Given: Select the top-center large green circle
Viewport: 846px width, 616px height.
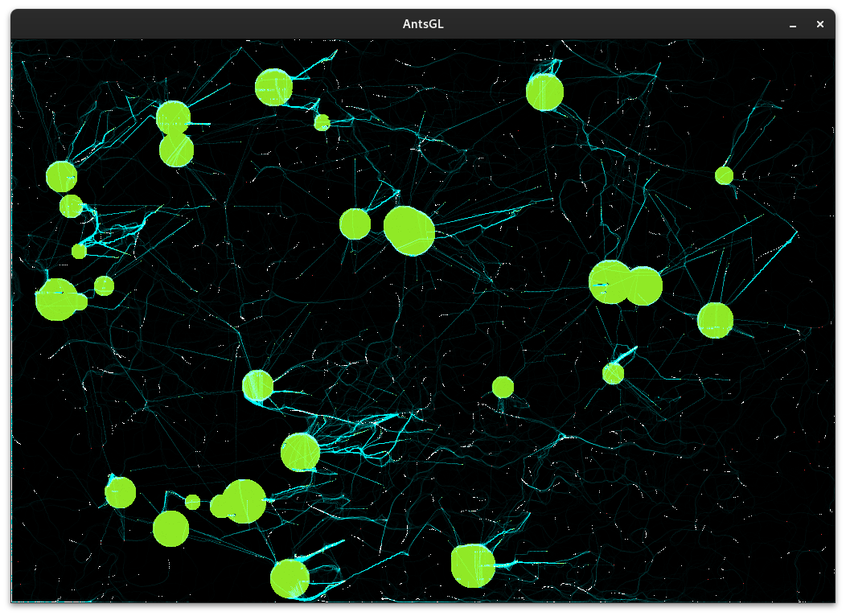Looking at the screenshot, I should tap(273, 87).
